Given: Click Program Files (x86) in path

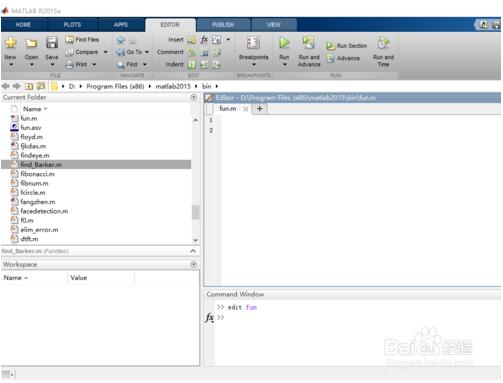Looking at the screenshot, I should (x=115, y=86).
